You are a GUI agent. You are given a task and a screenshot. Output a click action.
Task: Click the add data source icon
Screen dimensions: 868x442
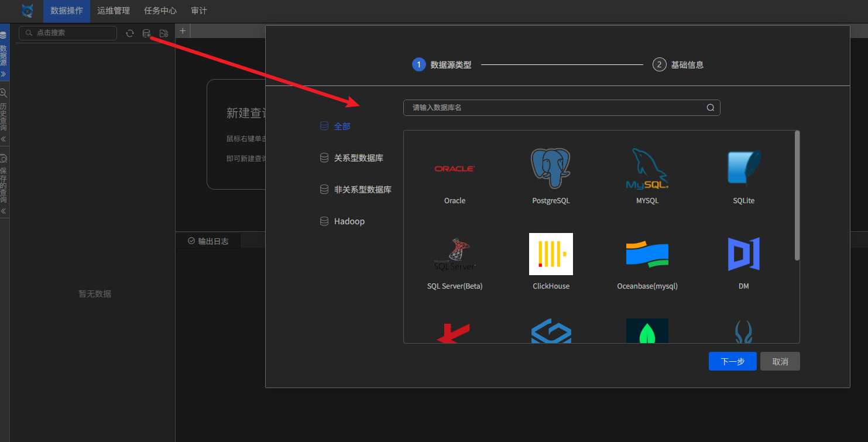147,33
